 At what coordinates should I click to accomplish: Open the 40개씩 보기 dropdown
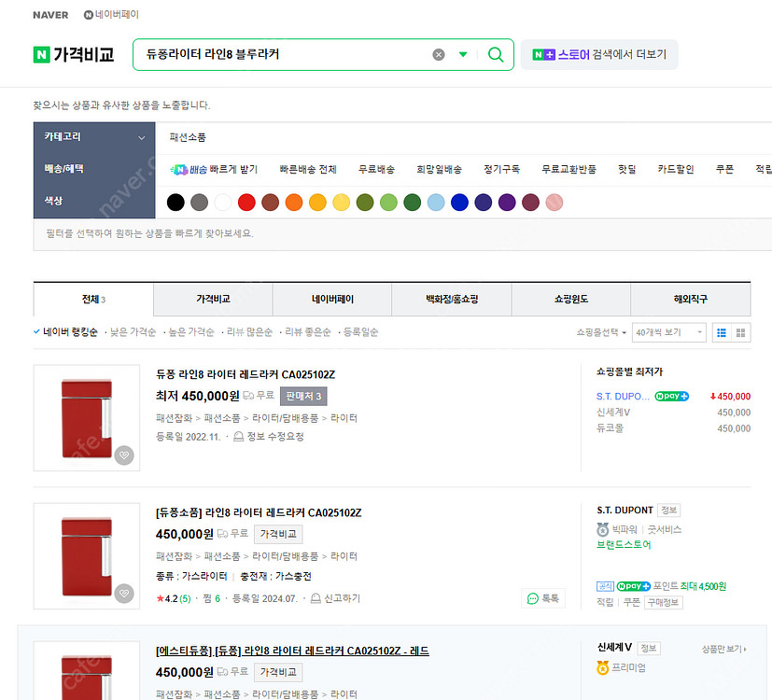(668, 333)
